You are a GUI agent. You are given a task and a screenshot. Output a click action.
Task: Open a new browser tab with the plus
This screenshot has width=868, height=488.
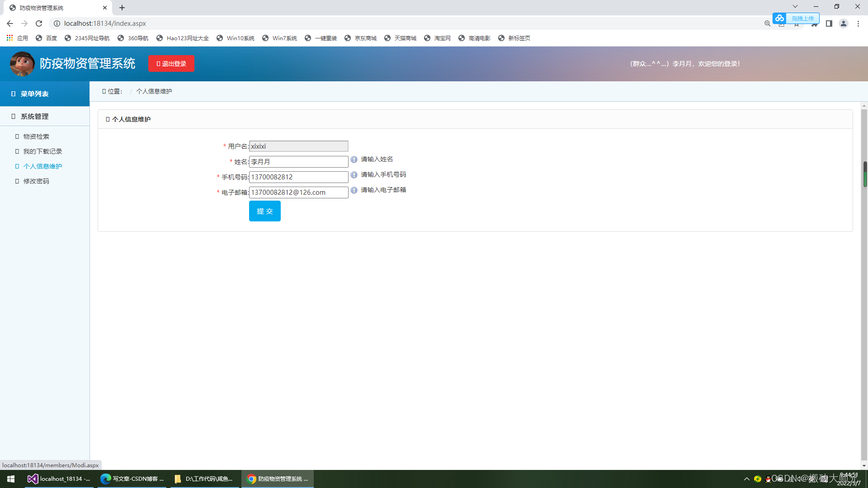[x=122, y=8]
